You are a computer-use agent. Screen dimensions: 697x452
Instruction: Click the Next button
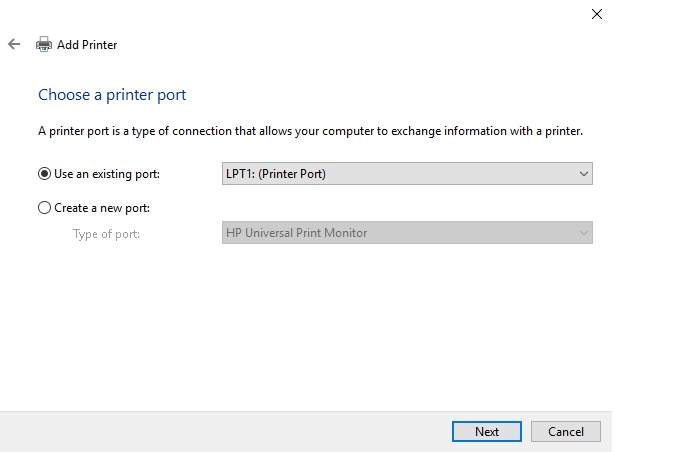tap(487, 432)
